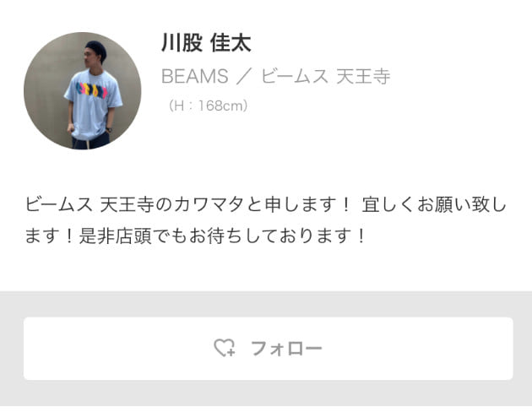Click the slash separator after BEAMS
532x412 pixels.
click(244, 76)
